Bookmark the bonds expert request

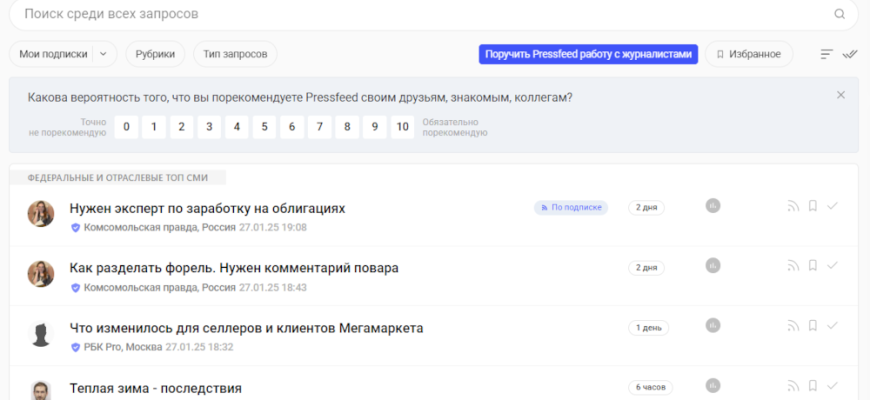(813, 207)
